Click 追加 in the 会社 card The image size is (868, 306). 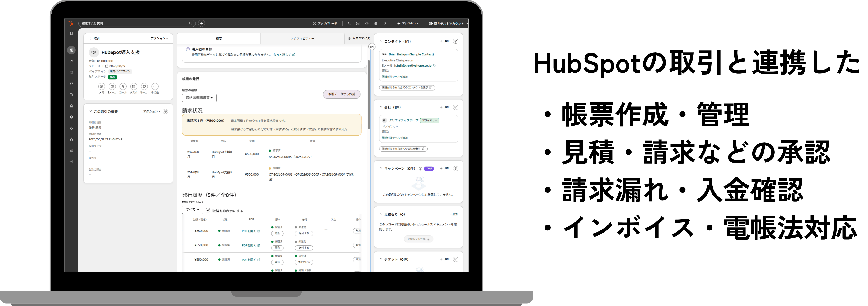pyautogui.click(x=445, y=107)
